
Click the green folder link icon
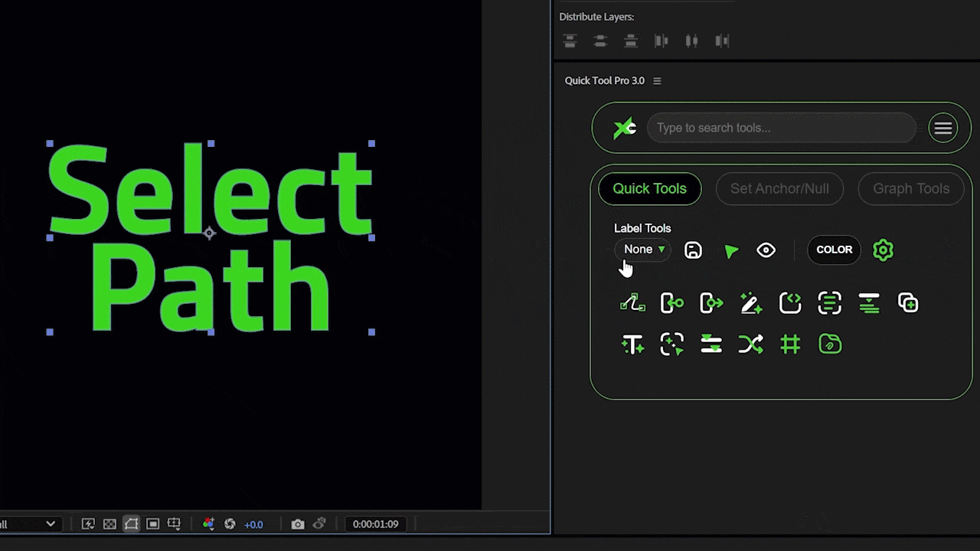tap(830, 344)
